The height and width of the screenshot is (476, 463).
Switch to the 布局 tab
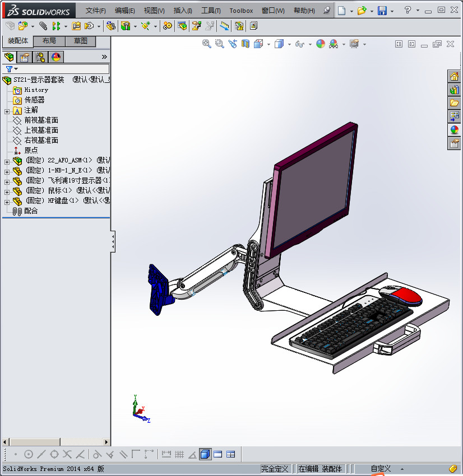coord(49,41)
